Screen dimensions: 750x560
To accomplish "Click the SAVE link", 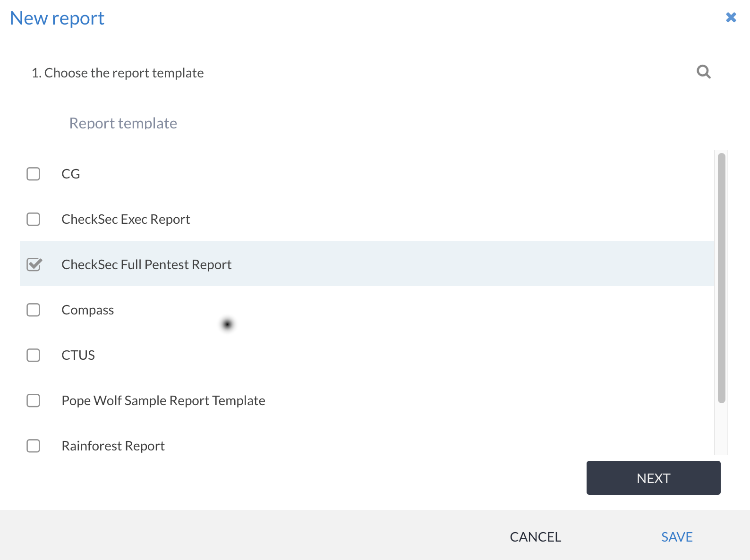I will 676,537.
